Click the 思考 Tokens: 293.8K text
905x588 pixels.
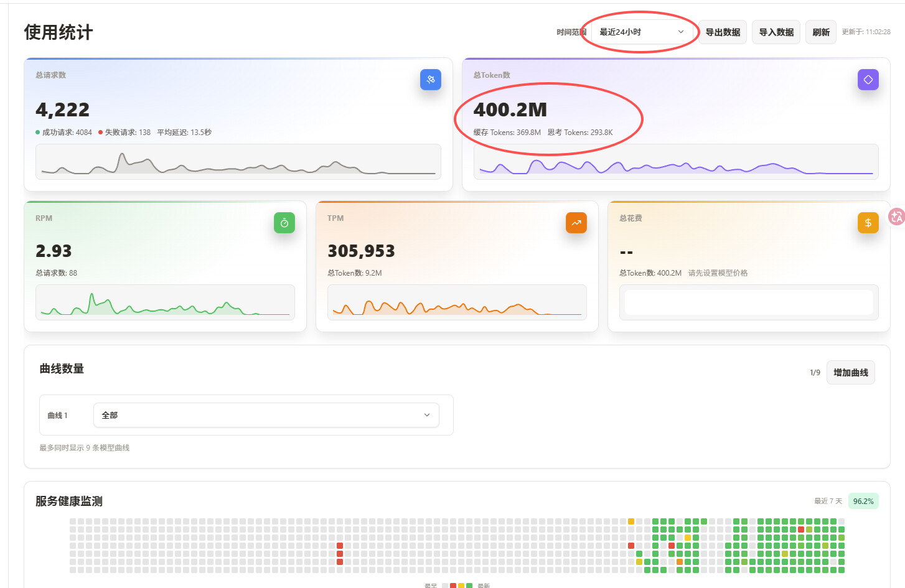(x=580, y=133)
